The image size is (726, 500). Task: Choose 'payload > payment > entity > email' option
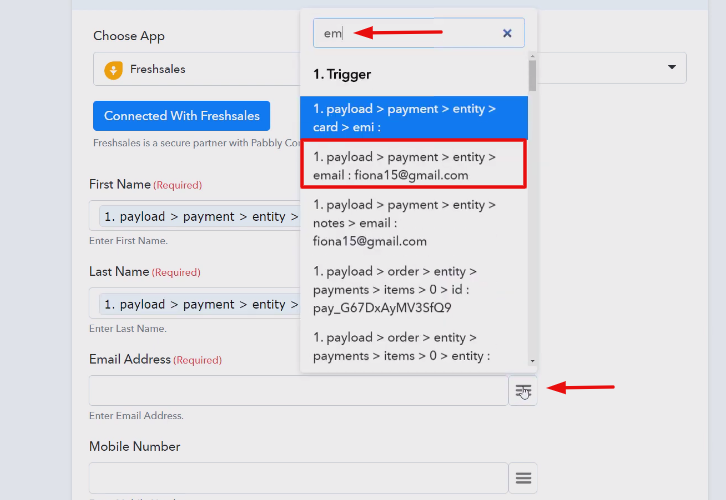[x=414, y=166]
